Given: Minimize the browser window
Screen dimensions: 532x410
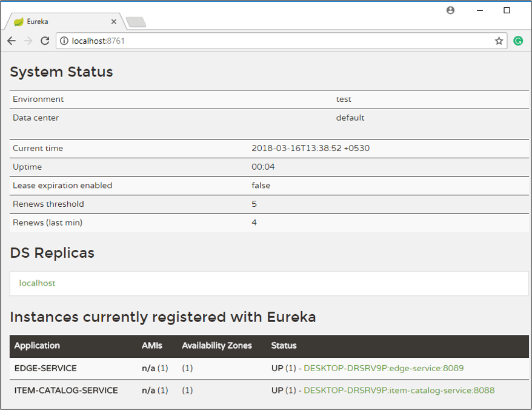Looking at the screenshot, I should [480, 10].
